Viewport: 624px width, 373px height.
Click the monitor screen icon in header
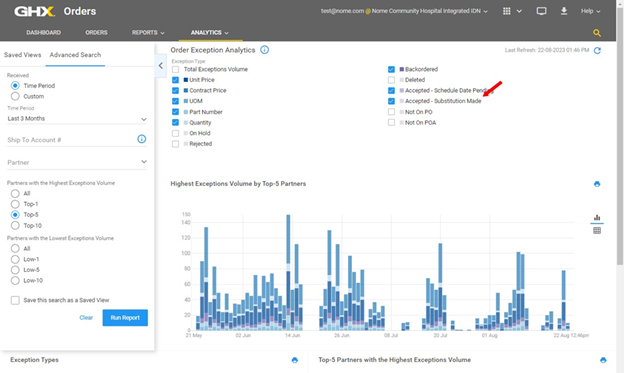541,11
